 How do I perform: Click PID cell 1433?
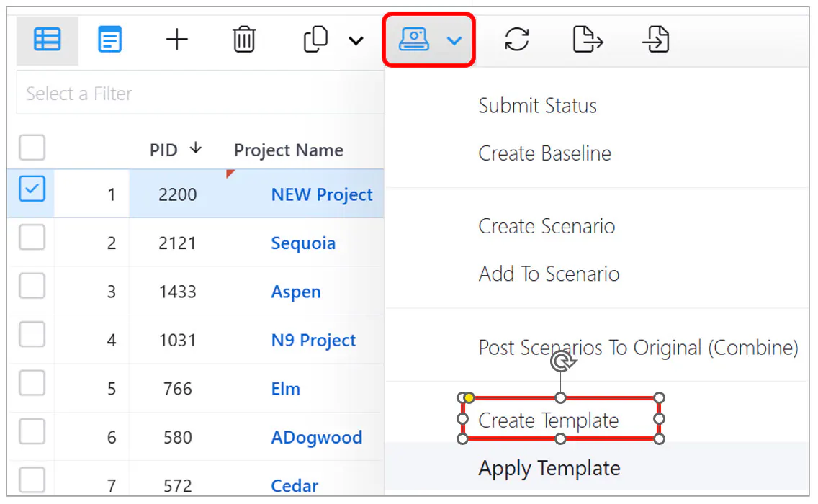click(177, 292)
